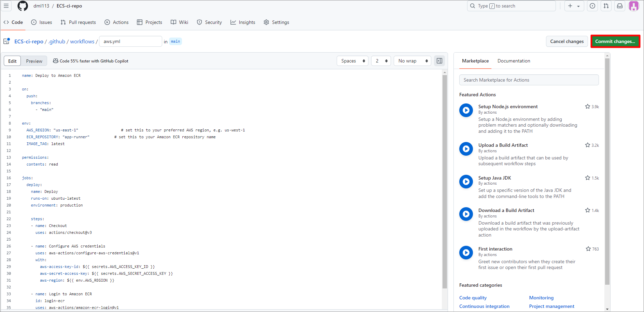Click the code editor vertical scrollbar
644x312 pixels.
tap(445, 182)
